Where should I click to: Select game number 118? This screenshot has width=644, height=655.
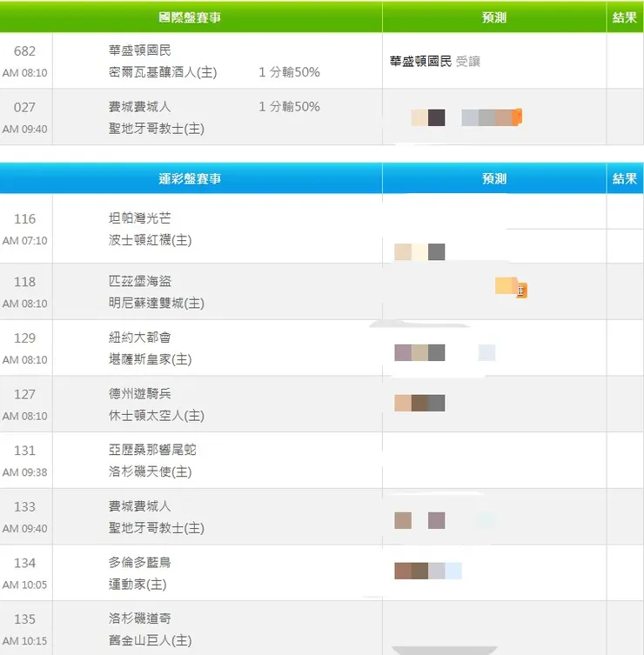(x=24, y=282)
